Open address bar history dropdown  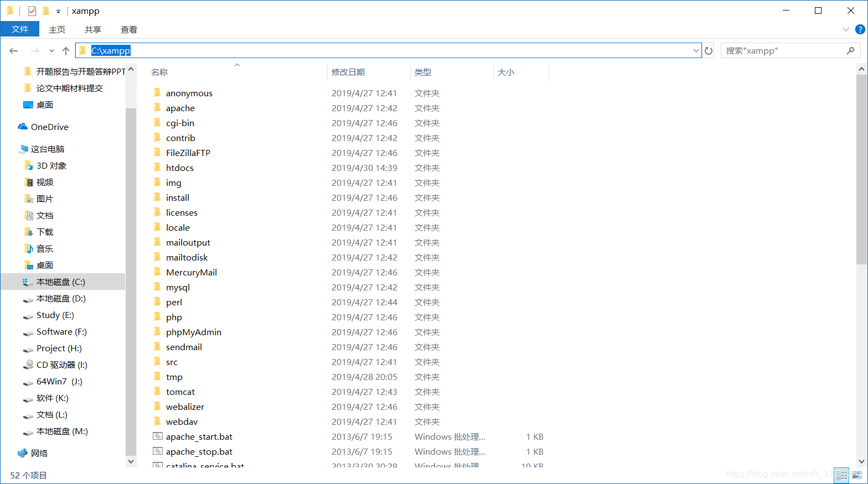coord(696,51)
